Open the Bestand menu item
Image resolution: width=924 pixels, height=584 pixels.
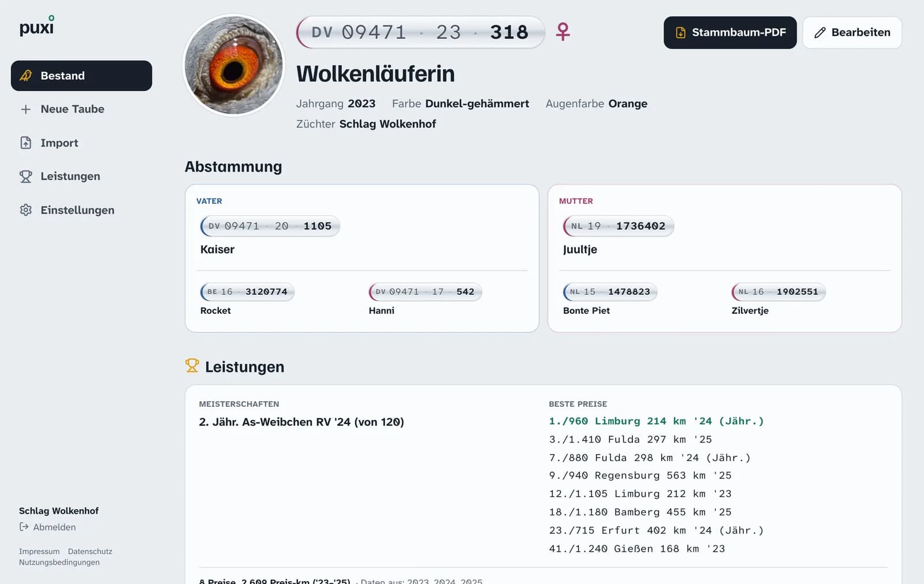click(81, 76)
